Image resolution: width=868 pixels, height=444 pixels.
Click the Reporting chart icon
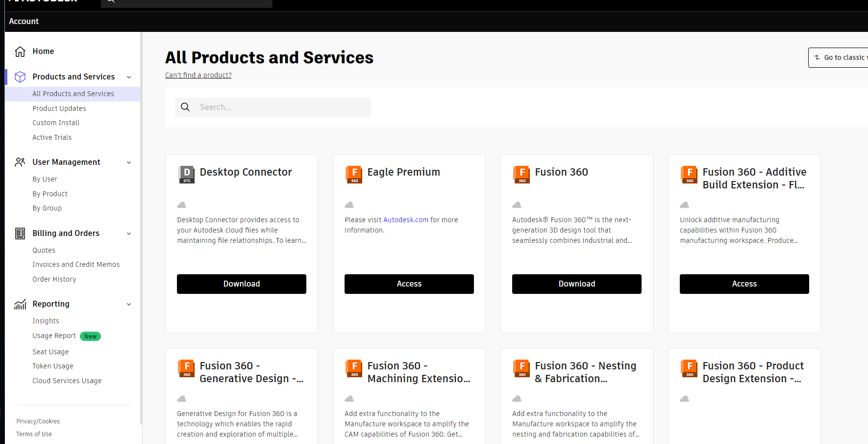tap(20, 305)
